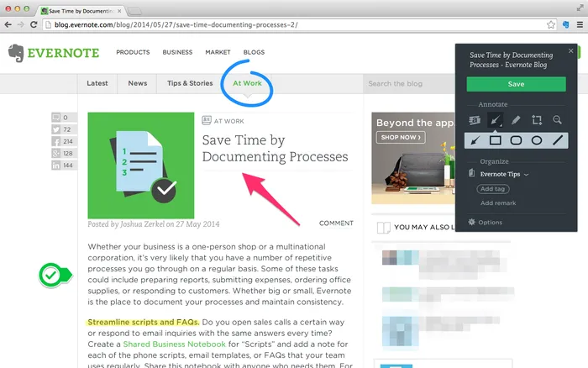Open the Market menu
This screenshot has height=368, width=588.
click(218, 52)
